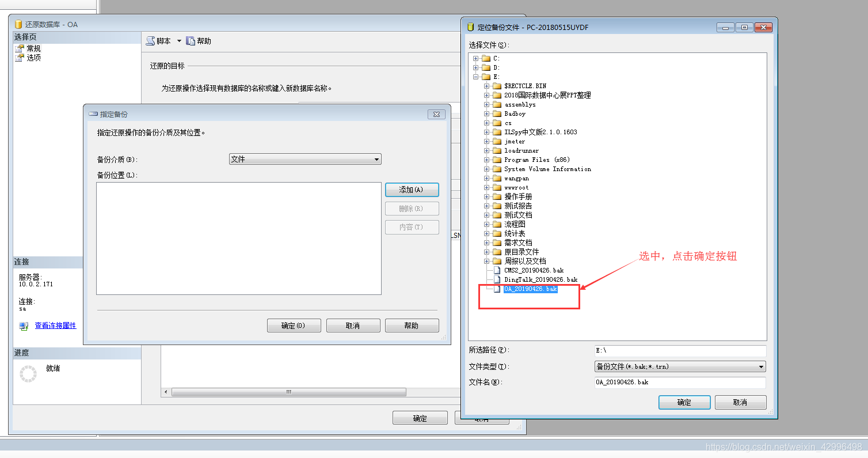Click the 周报以及文档 folder icon
The height and width of the screenshot is (458, 868).
click(x=497, y=261)
